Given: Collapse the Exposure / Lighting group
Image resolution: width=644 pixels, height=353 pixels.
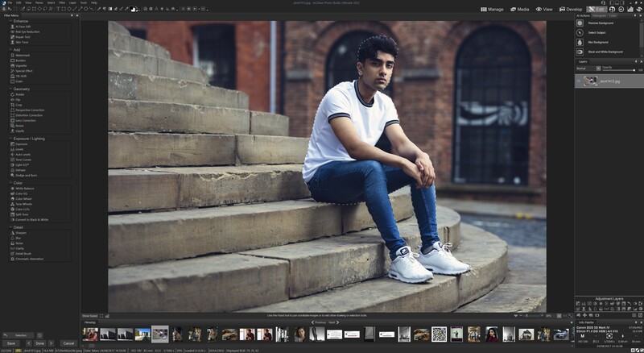Looking at the screenshot, I should (x=10, y=139).
